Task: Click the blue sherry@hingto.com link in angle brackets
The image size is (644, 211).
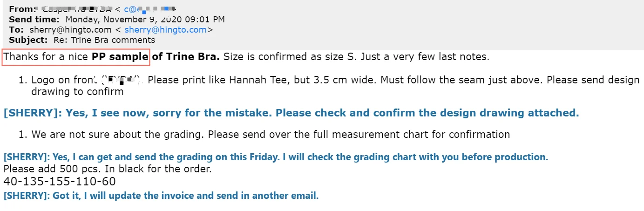Action: click(165, 30)
